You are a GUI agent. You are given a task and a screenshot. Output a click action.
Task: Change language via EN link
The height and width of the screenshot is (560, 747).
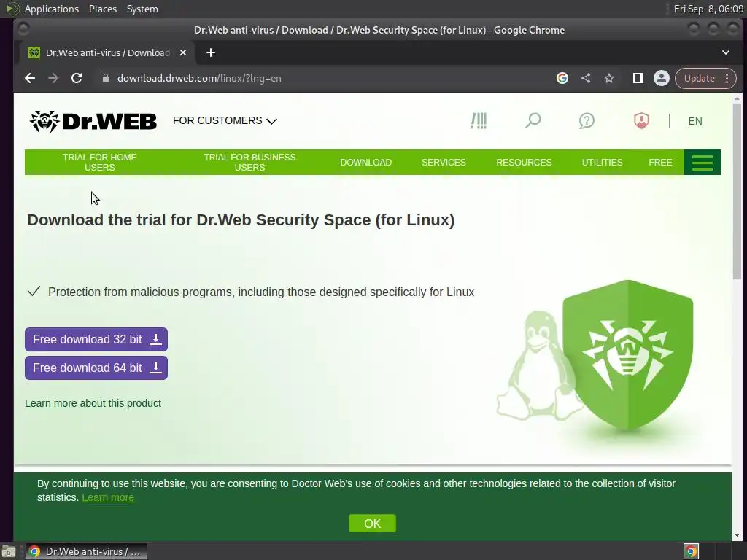tap(695, 122)
